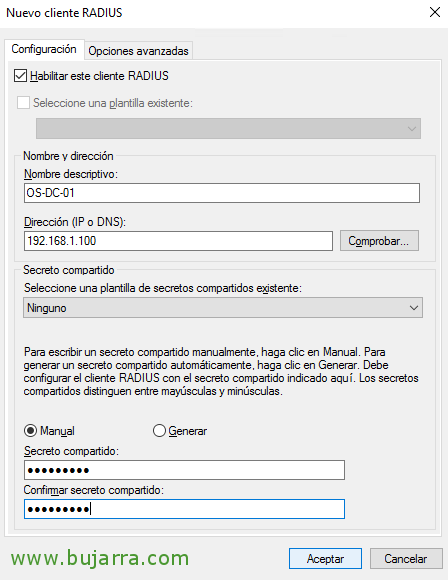Select the Manual radio option
Viewport: 448px width, 580px height.
pos(30,431)
